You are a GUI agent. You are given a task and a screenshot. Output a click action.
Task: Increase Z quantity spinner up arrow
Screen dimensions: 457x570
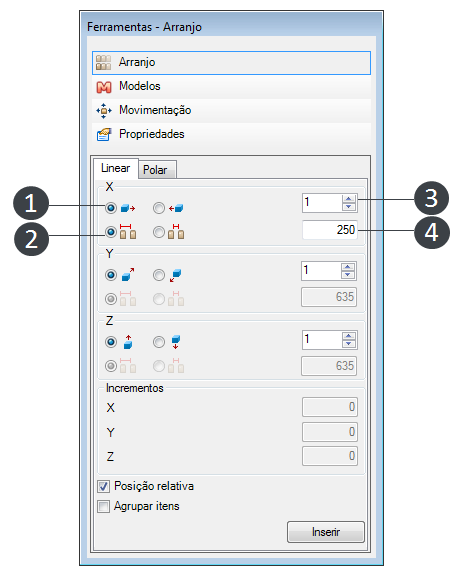[349, 336]
